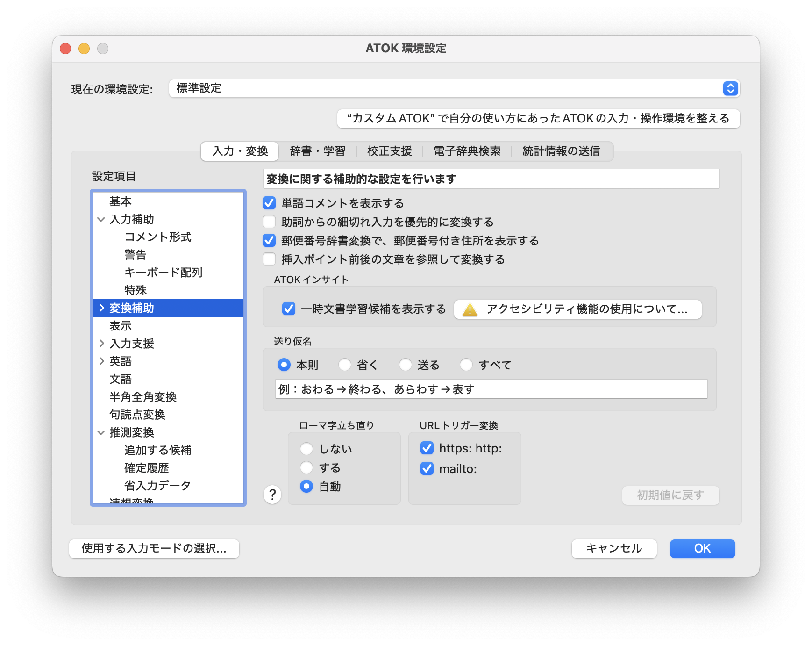Viewport: 812px width, 646px height.
Task: Click 使用する入力モードの選択 button
Action: (154, 548)
